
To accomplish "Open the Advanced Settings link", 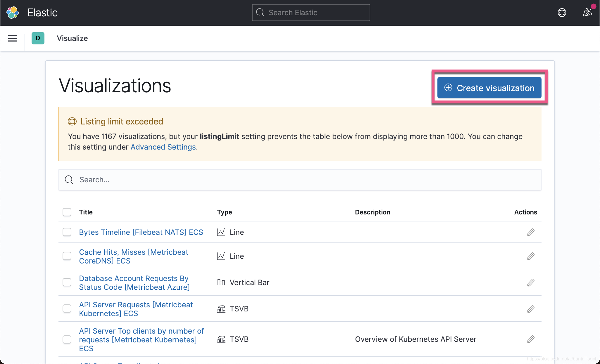I will point(163,147).
